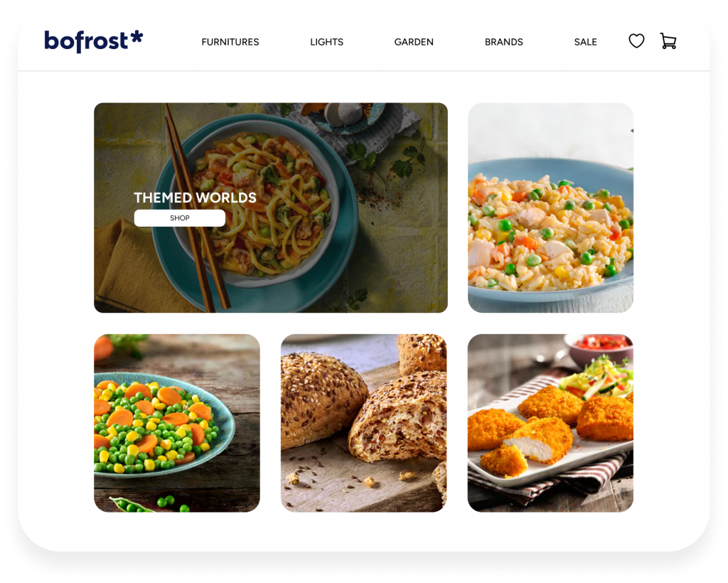This screenshot has height=583, width=728.
Task: Select the chicken fried rice image
Action: 551,208
